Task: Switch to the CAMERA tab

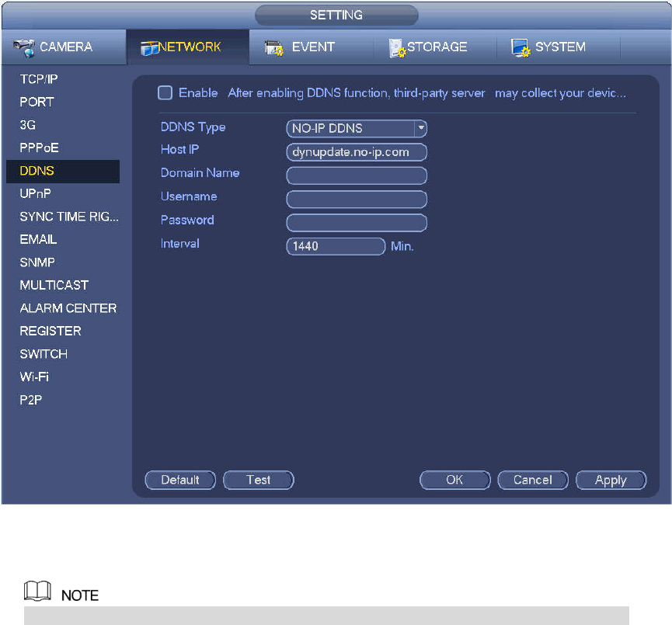Action: [x=64, y=47]
